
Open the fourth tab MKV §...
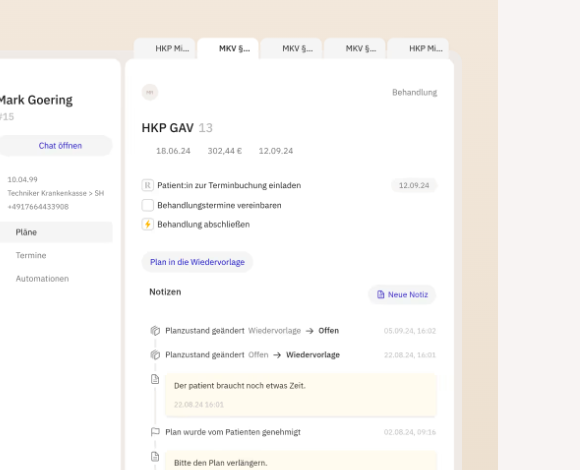tap(355, 48)
